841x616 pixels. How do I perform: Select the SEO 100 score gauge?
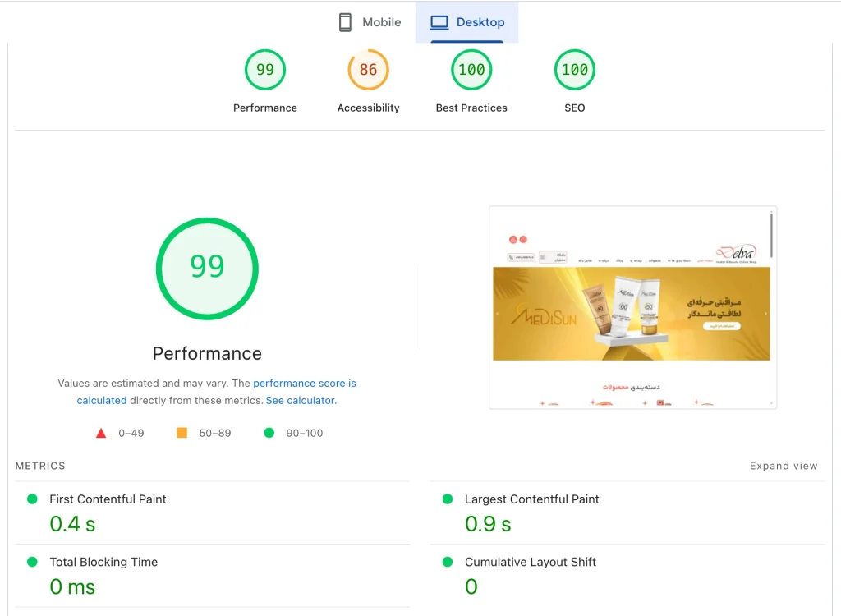574,70
